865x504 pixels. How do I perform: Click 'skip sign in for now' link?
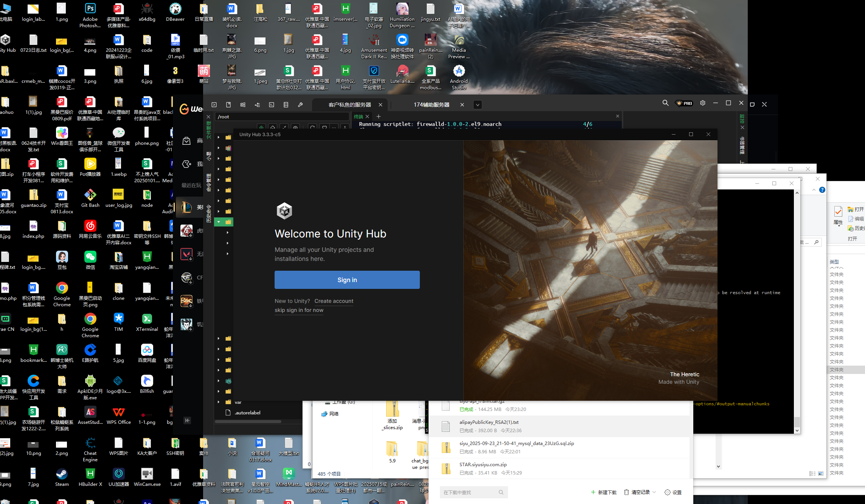click(x=299, y=310)
